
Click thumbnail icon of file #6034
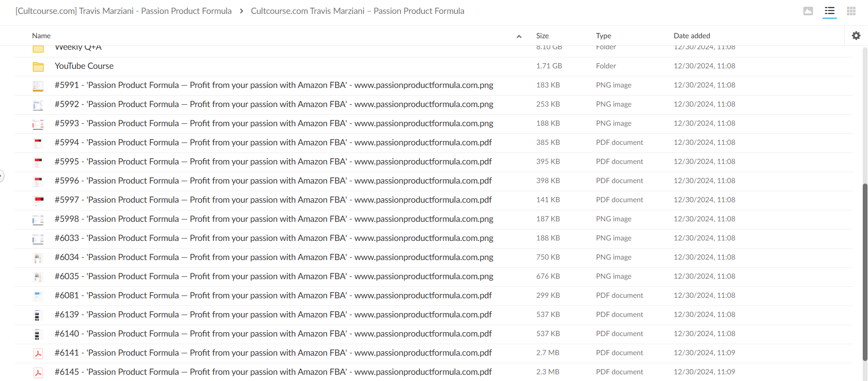pyautogui.click(x=38, y=258)
